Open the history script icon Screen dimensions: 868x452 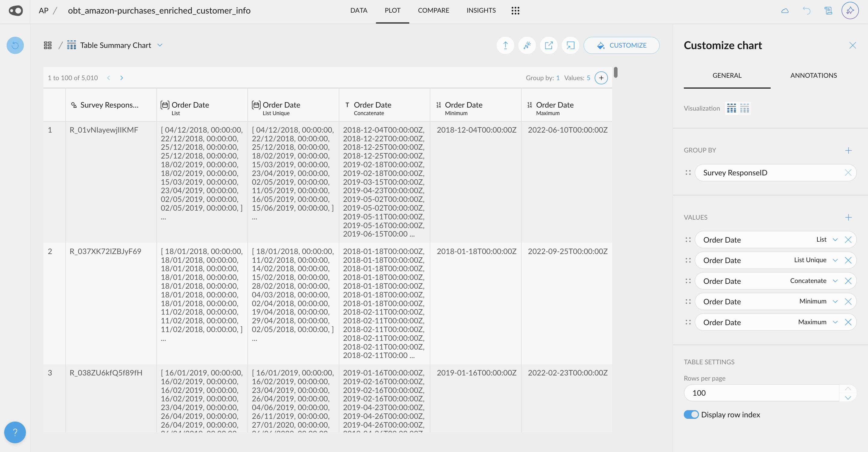pos(828,11)
